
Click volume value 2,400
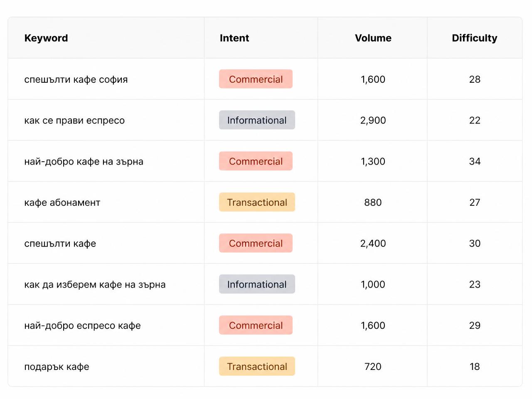pos(373,244)
